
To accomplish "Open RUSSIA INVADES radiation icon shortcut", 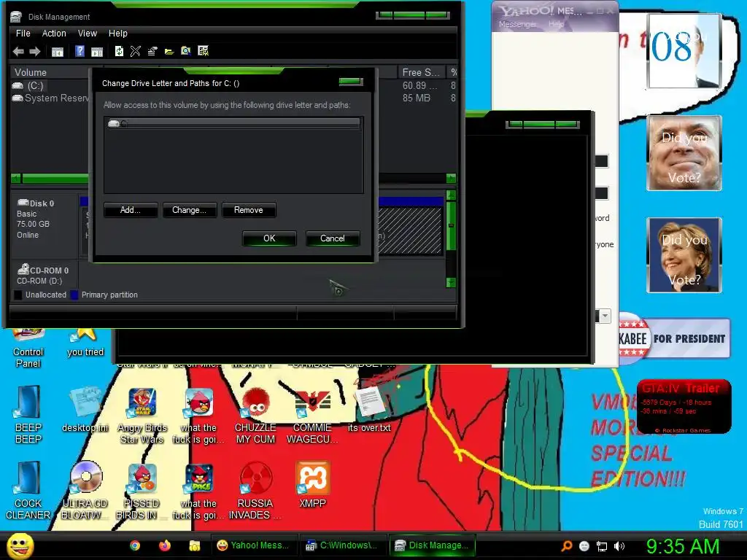I will point(255,491).
